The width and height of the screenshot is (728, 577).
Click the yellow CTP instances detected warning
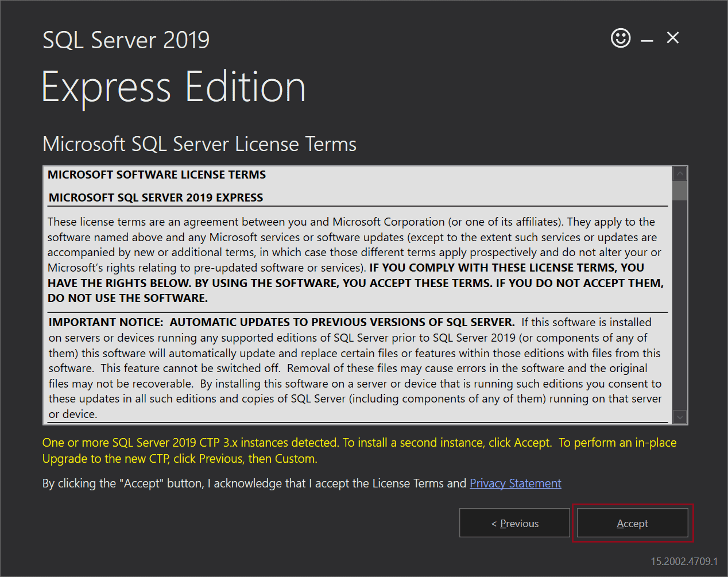359,451
